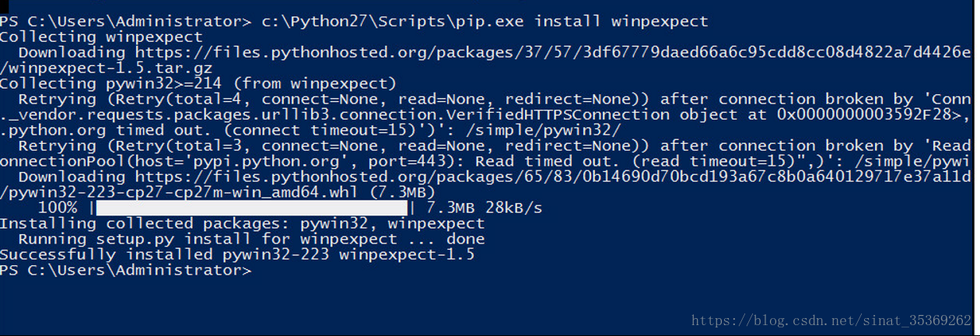The image size is (980, 336).
Task: Click the 'Running setup.py install' line
Action: pyautogui.click(x=251, y=239)
